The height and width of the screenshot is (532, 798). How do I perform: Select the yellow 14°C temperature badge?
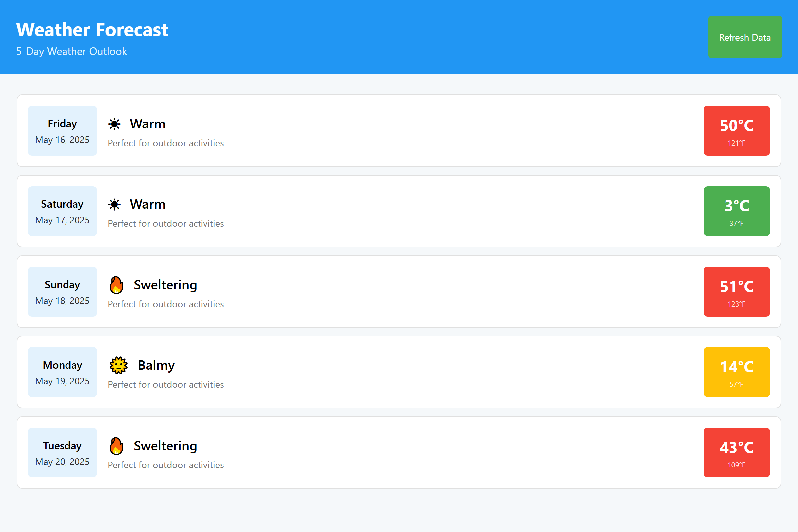tap(736, 372)
